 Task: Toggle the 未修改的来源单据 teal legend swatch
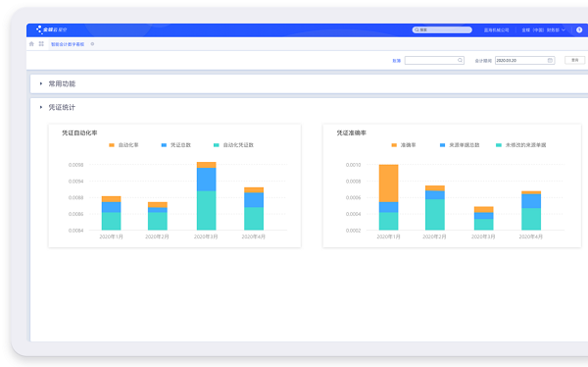(x=499, y=145)
